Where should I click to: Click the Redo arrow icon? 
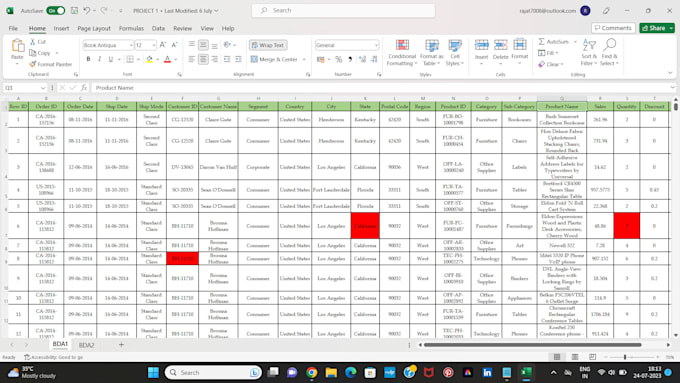[x=104, y=10]
